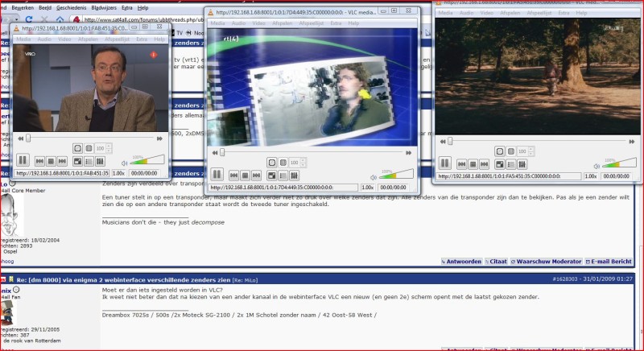Pause playback in the right VLC window
Screen dimensions: 644x351
(444, 163)
